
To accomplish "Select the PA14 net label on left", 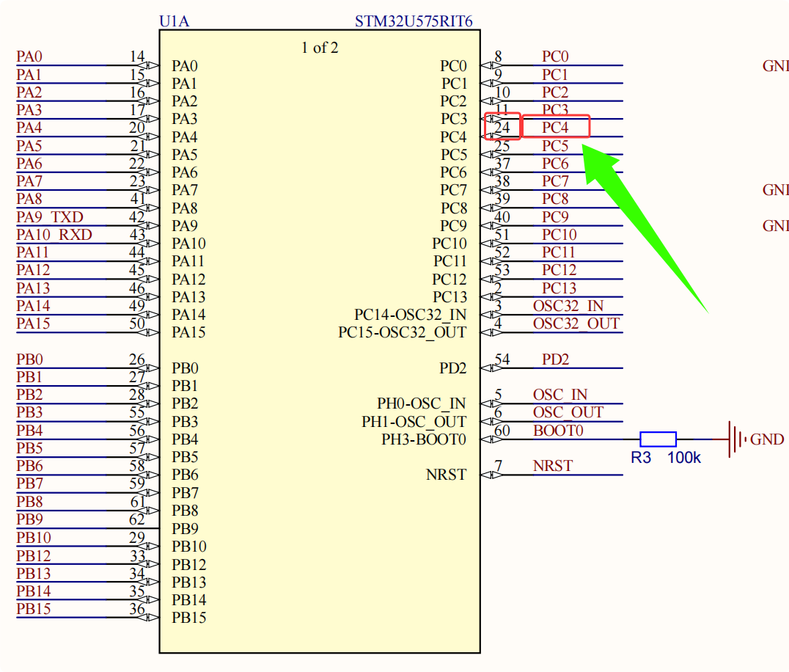I will point(33,305).
